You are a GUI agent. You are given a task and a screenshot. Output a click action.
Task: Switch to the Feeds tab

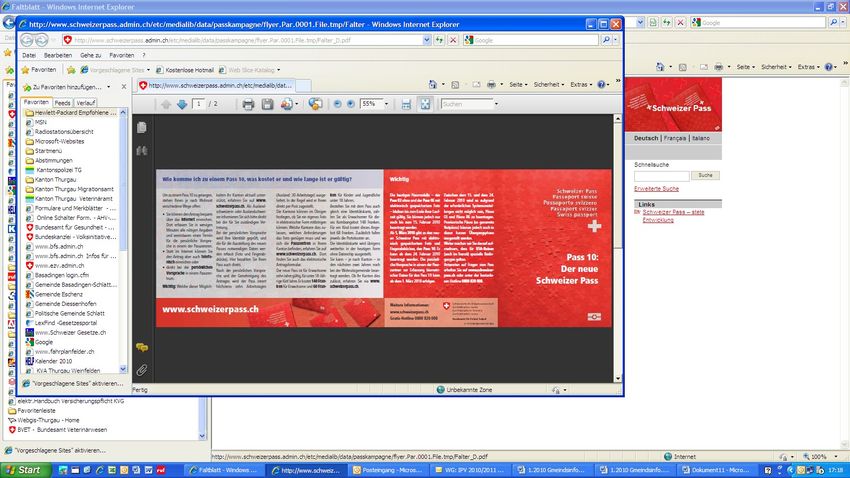62,102
